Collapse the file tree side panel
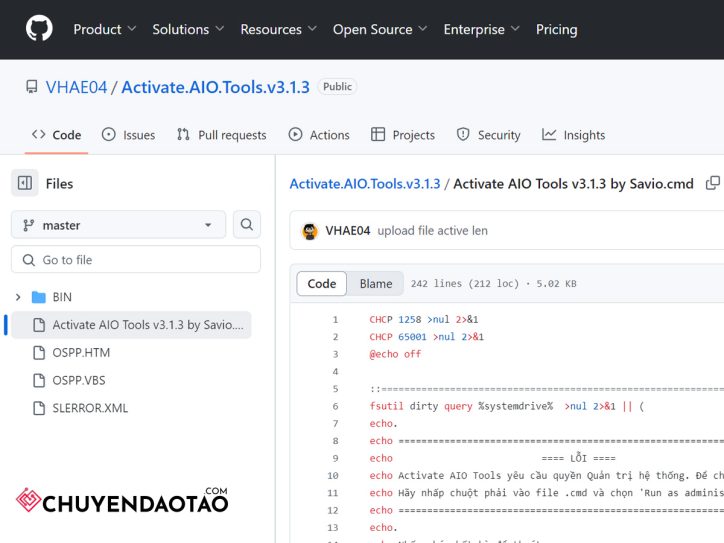This screenshot has height=543, width=724. (25, 183)
